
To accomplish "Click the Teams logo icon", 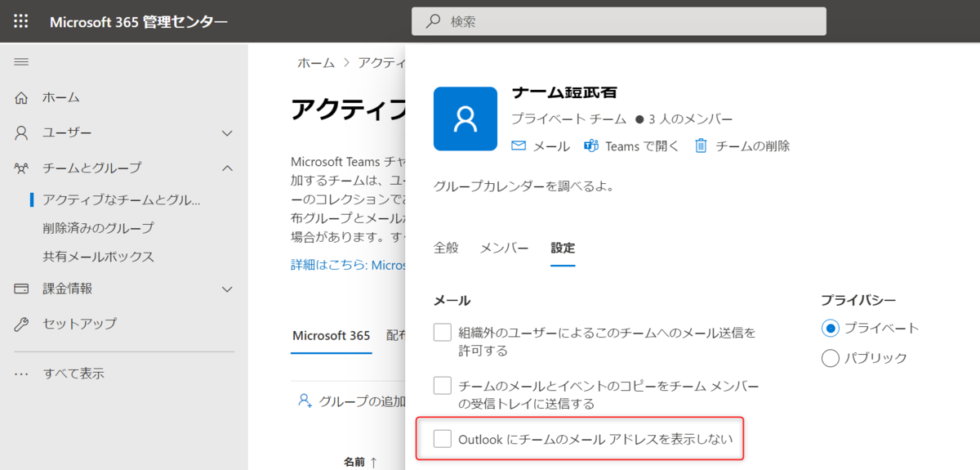I will point(591,146).
